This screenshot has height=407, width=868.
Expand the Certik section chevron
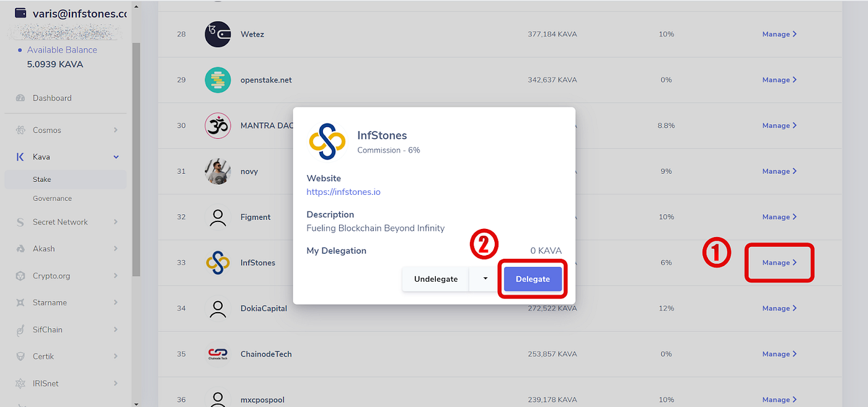pyautogui.click(x=116, y=356)
